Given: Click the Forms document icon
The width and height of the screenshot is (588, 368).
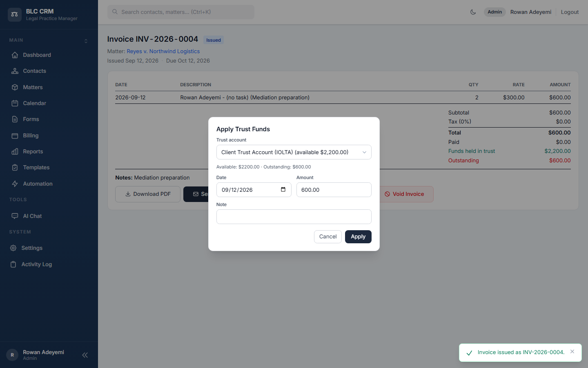Looking at the screenshot, I should [15, 119].
